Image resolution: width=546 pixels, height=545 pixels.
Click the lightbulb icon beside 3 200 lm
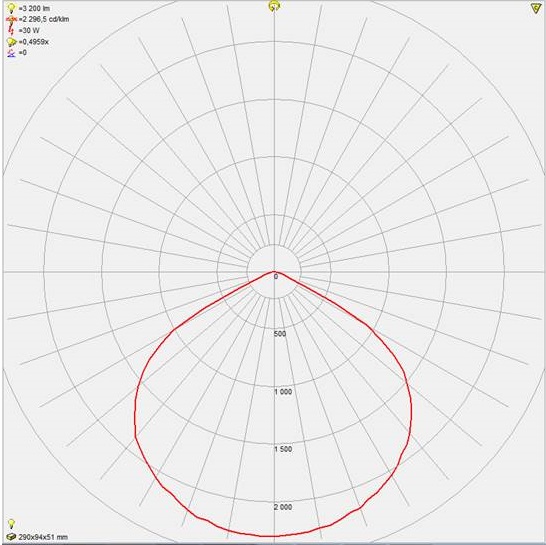[x=11, y=8]
